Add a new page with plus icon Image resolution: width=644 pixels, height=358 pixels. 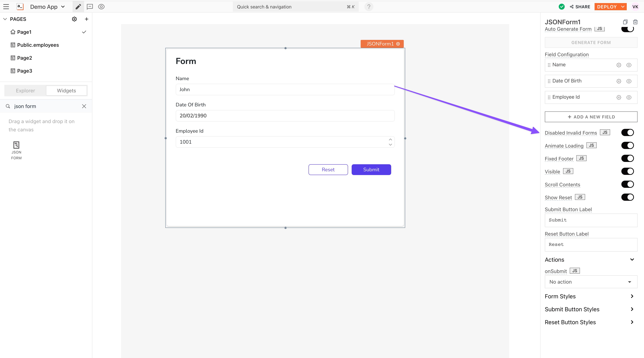point(86,19)
